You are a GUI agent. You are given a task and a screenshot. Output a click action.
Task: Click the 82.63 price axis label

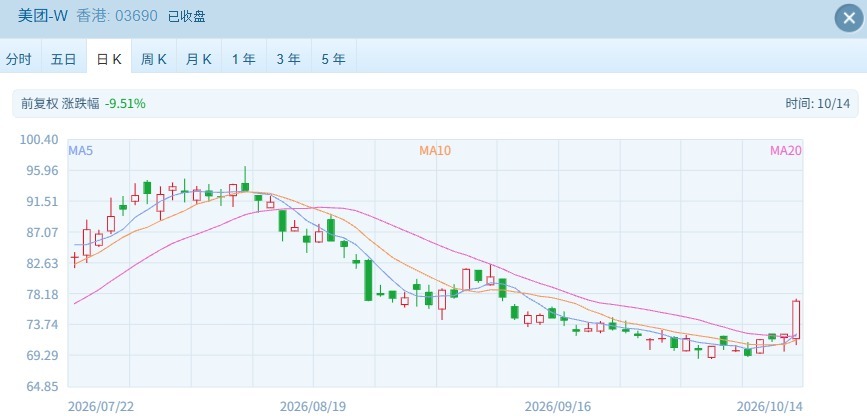43,263
